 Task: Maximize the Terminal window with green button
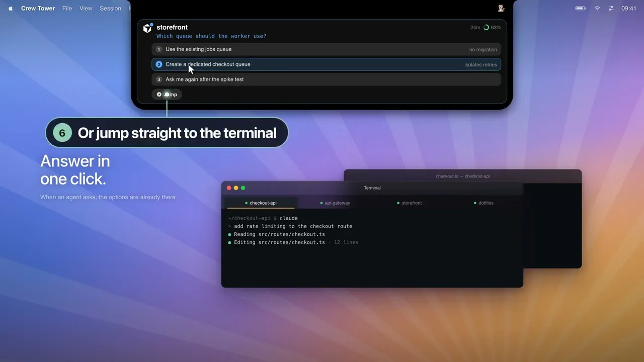click(243, 188)
